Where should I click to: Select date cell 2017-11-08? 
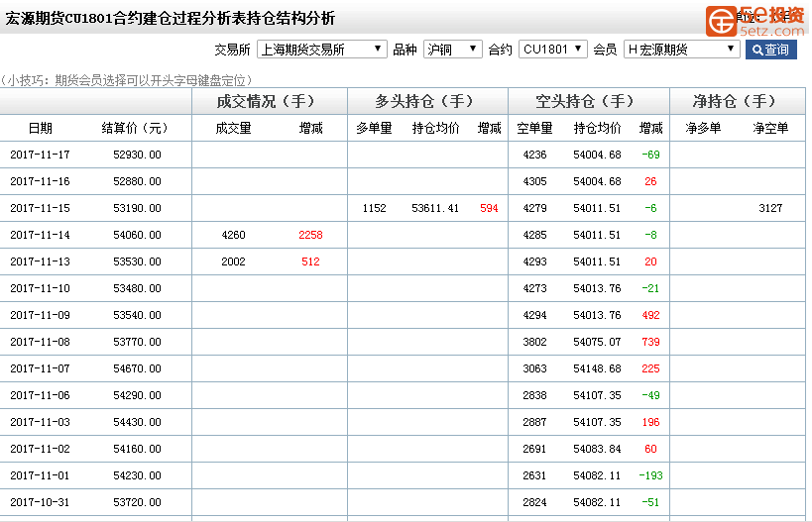tap(40, 342)
